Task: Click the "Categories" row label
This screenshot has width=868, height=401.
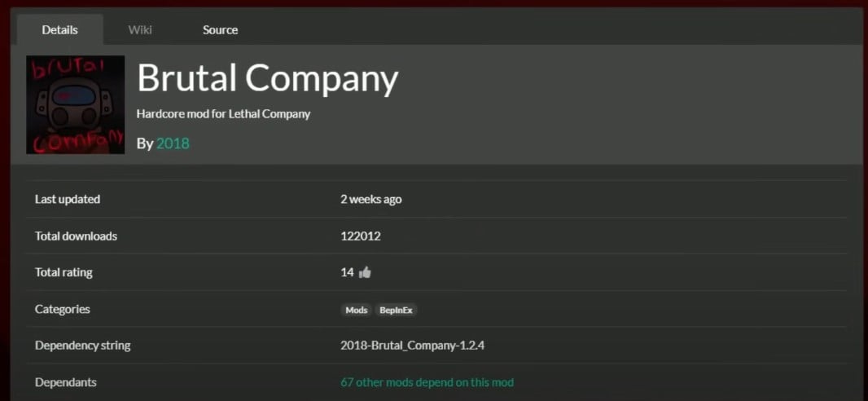Action: point(63,309)
